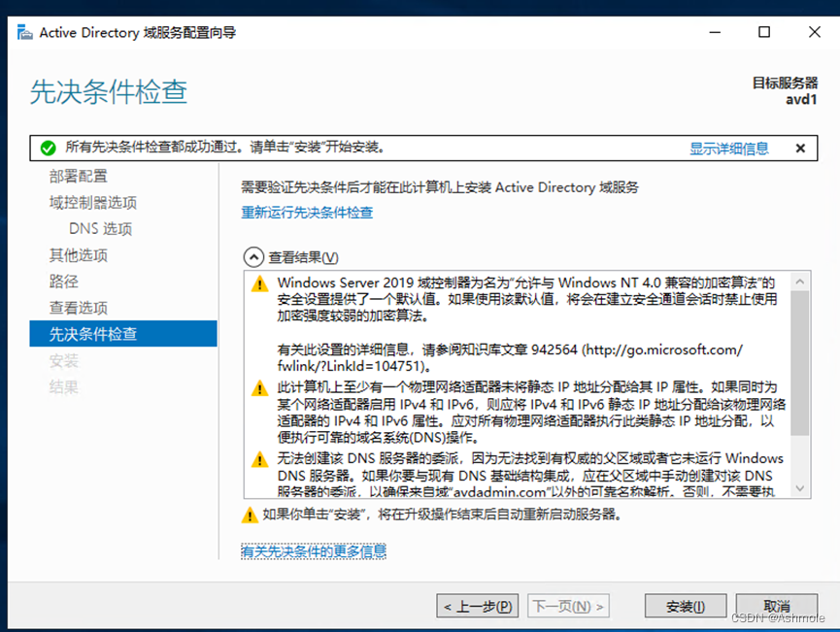Click warning icon beside static IP adapter message
Image resolution: width=840 pixels, height=632 pixels.
(260, 387)
